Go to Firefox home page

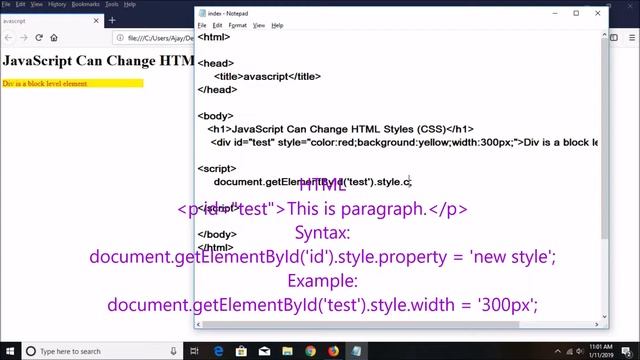[54, 38]
